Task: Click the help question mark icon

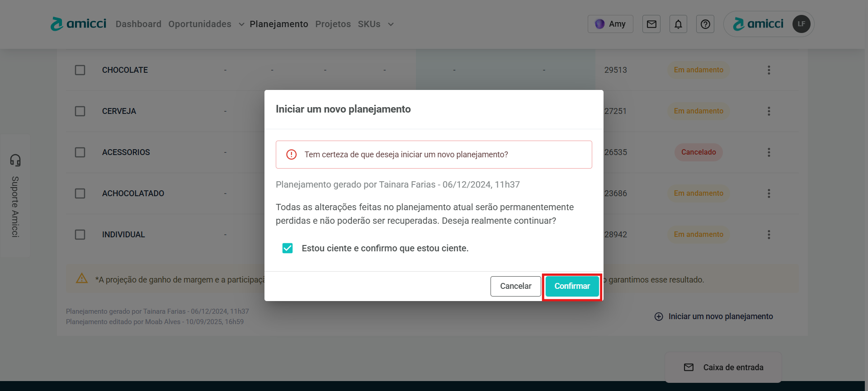Action: [x=705, y=24]
